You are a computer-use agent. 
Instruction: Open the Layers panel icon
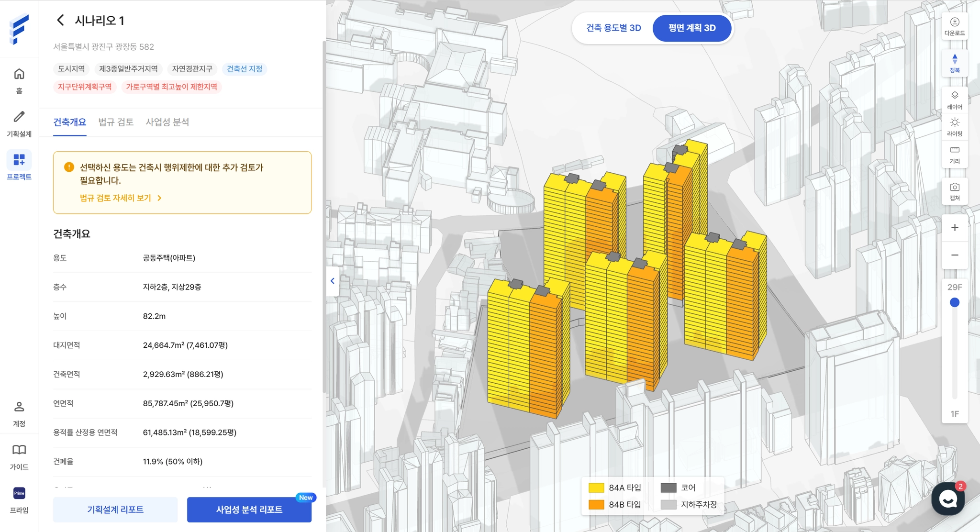click(x=954, y=100)
